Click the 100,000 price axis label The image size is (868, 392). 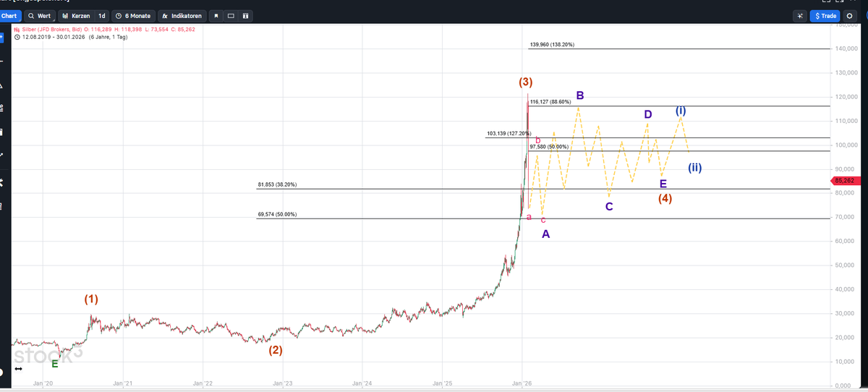tap(846, 145)
